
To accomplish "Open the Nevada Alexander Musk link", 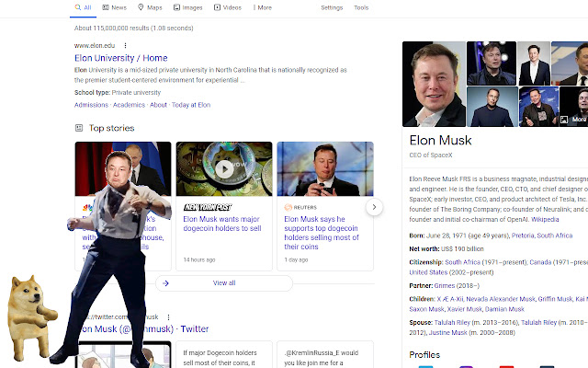I will [x=500, y=299].
